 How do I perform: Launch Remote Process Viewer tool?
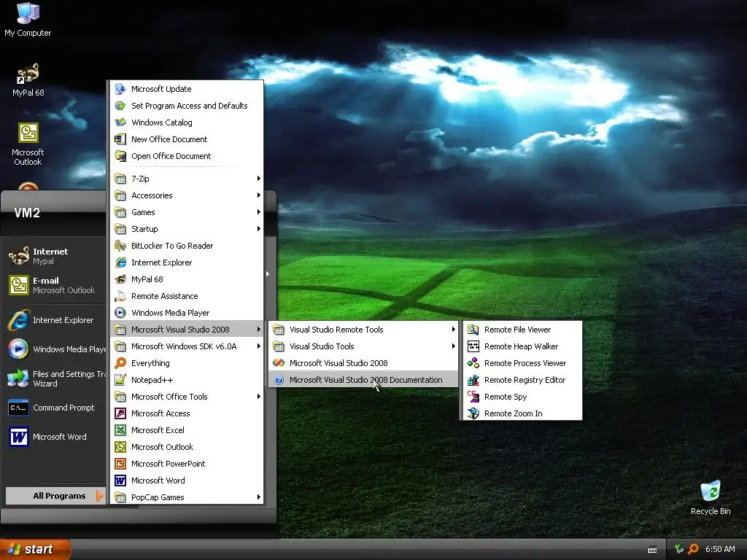point(521,363)
